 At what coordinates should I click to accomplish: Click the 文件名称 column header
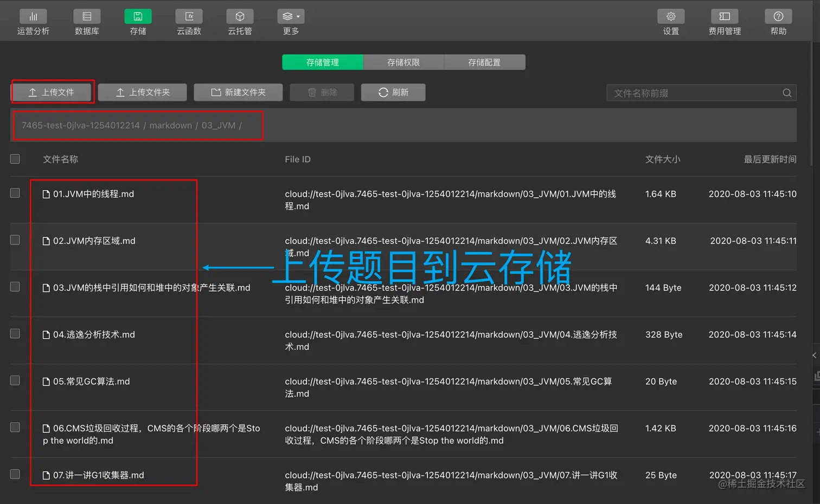click(x=60, y=159)
